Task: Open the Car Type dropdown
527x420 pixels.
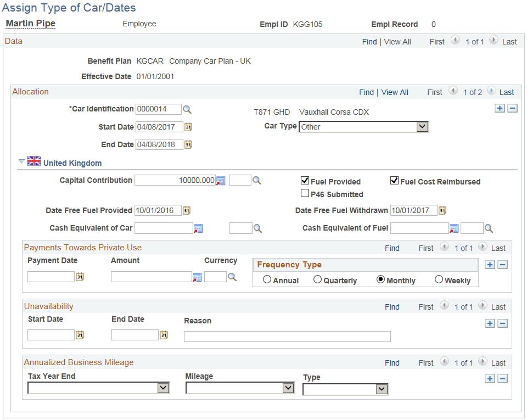Action: [x=422, y=126]
